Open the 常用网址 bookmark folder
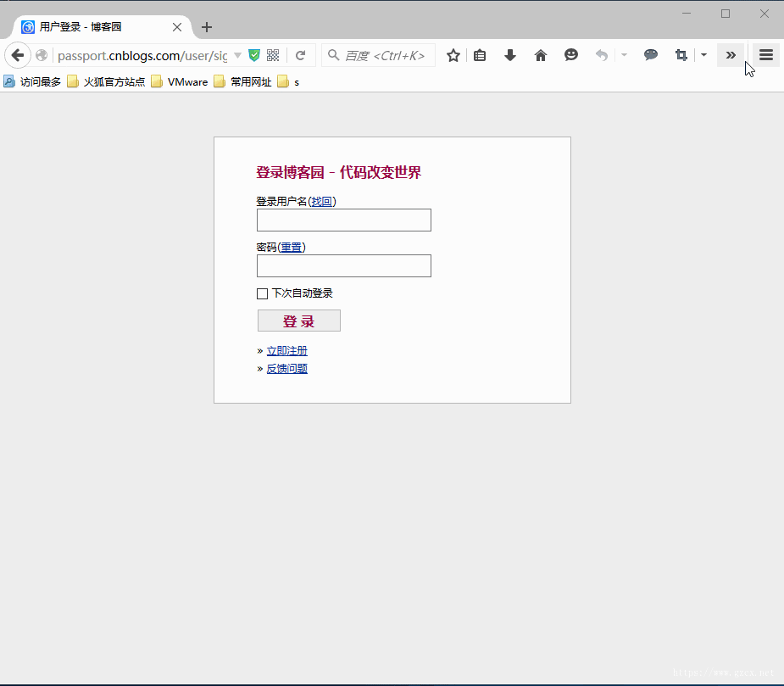 242,81
